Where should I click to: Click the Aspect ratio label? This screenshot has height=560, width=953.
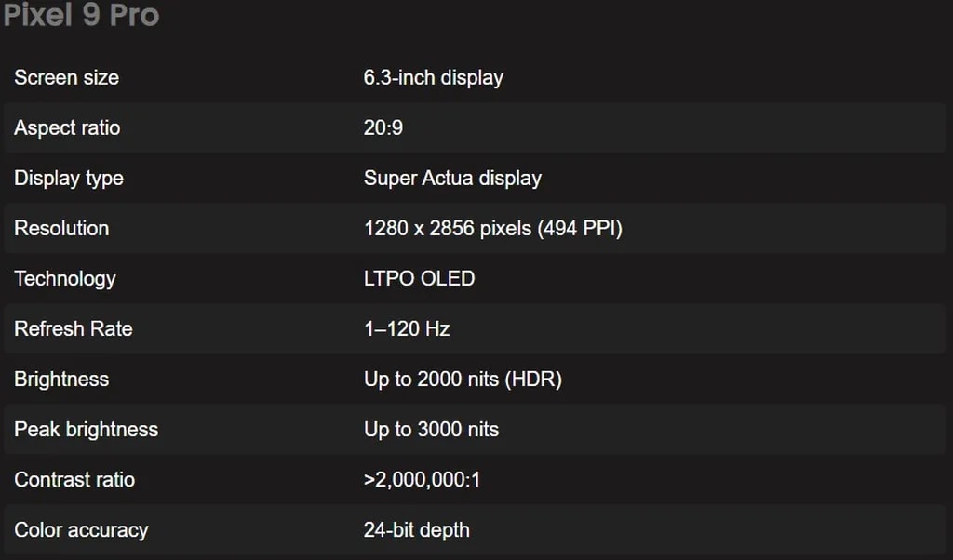(x=67, y=128)
